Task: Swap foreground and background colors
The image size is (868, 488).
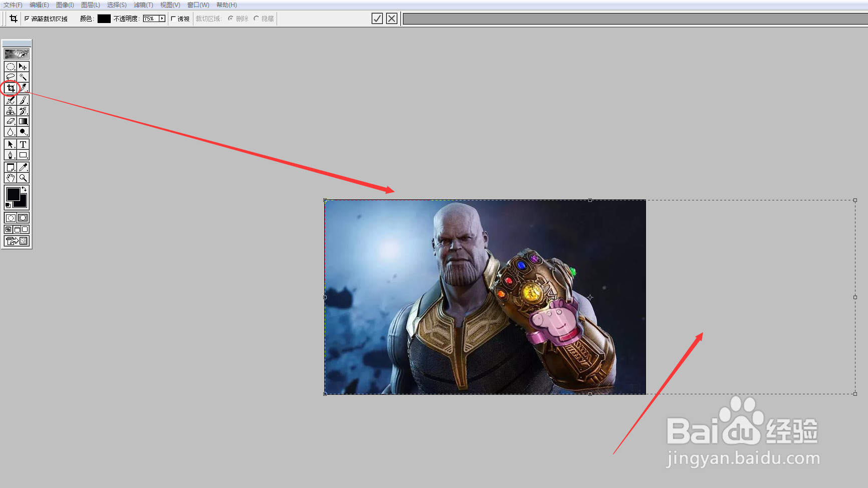Action: 24,189
